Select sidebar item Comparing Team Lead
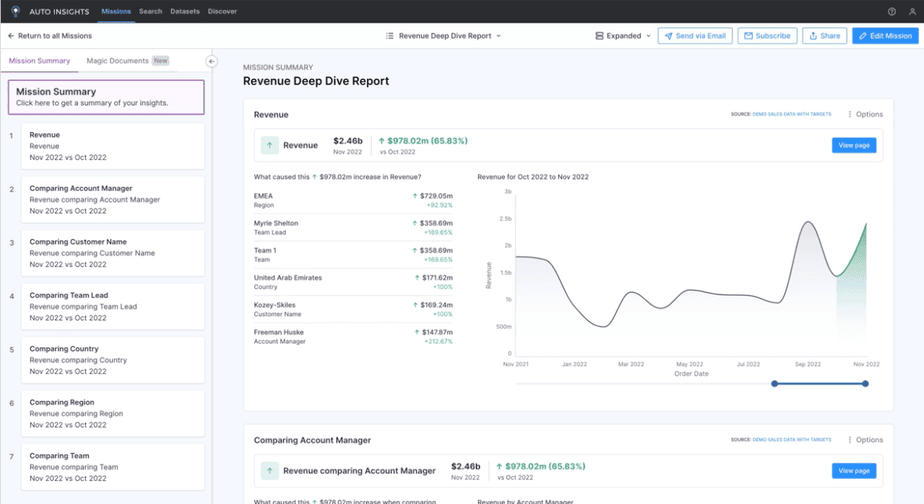 (x=113, y=307)
